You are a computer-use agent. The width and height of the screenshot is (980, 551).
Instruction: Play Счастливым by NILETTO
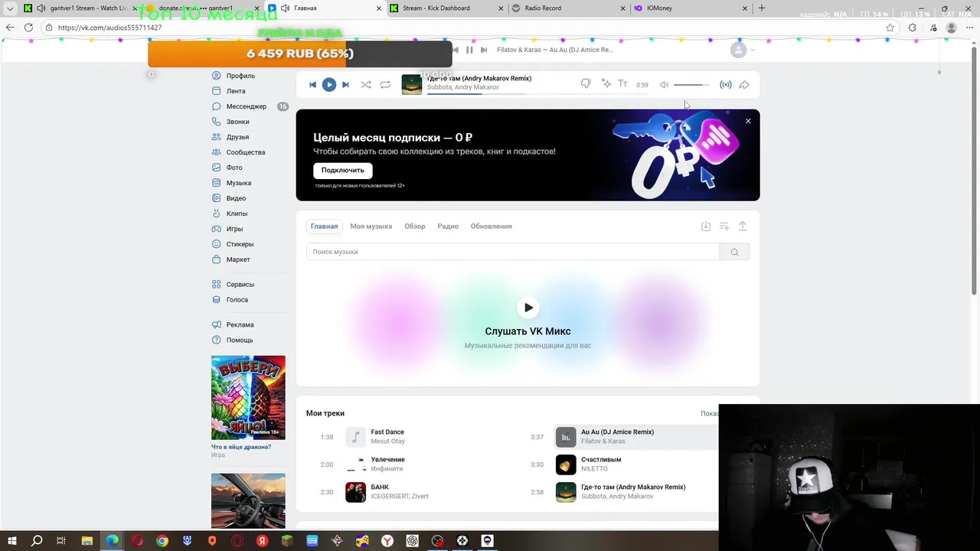tap(566, 465)
